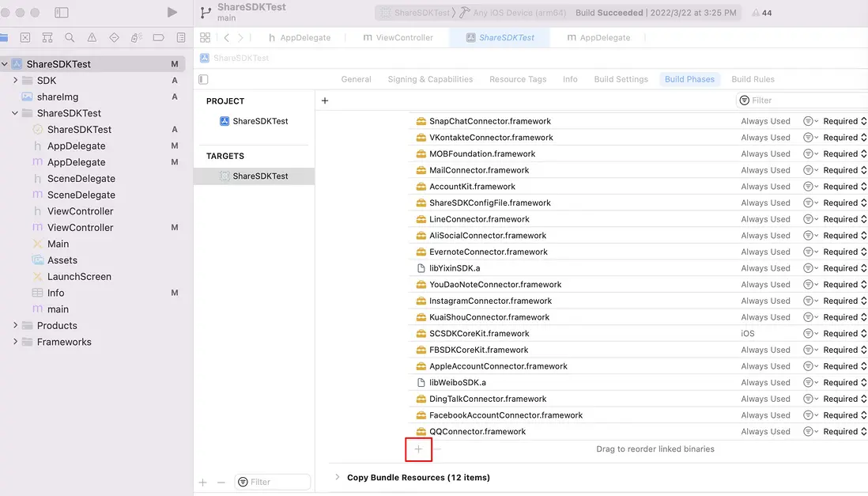Add a linked binary with plus
This screenshot has height=496, width=868.
coord(418,449)
